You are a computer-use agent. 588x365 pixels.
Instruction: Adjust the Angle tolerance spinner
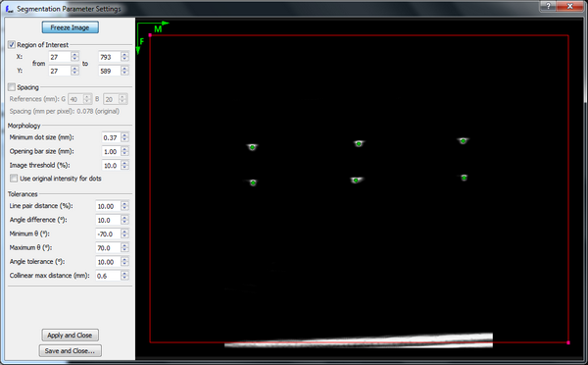point(124,262)
